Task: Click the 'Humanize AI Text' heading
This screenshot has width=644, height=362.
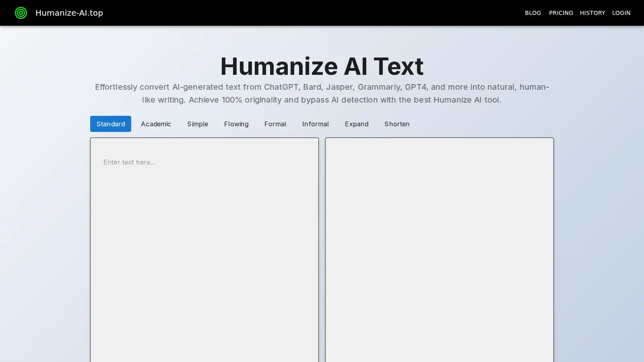Action: tap(322, 66)
